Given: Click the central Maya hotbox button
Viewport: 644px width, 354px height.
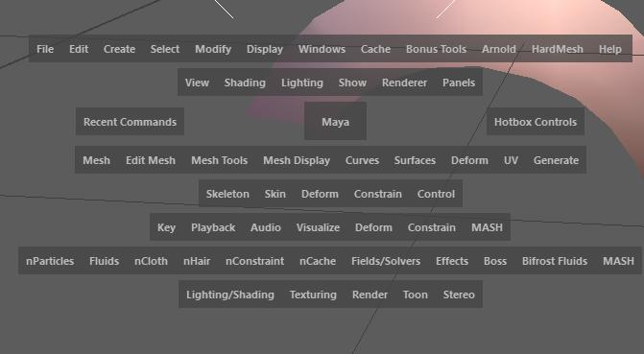Looking at the screenshot, I should tap(335, 122).
